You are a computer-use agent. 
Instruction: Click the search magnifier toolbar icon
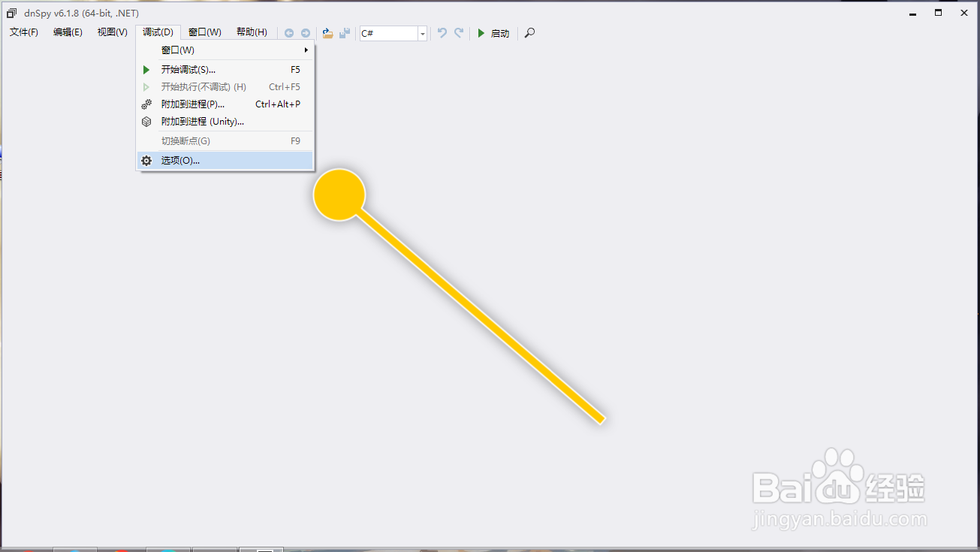pos(529,33)
